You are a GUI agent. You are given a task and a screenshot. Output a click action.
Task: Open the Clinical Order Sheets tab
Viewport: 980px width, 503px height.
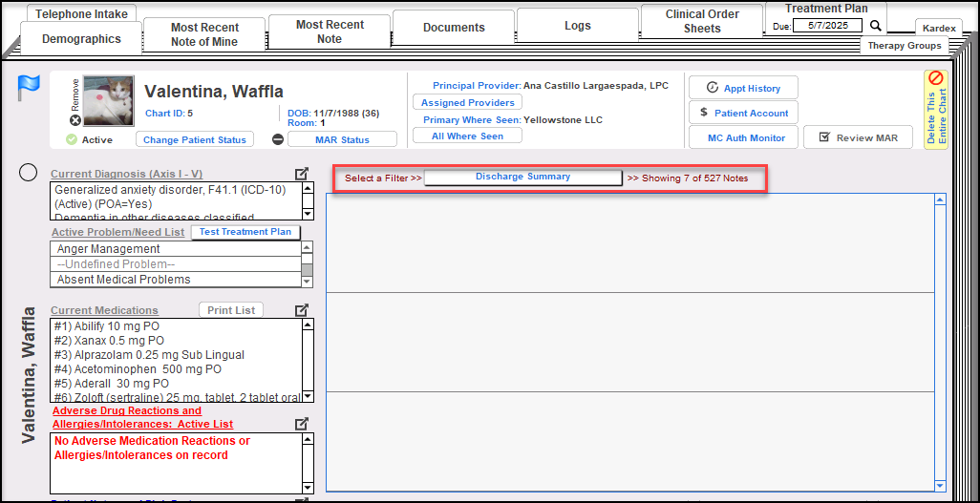click(x=701, y=21)
